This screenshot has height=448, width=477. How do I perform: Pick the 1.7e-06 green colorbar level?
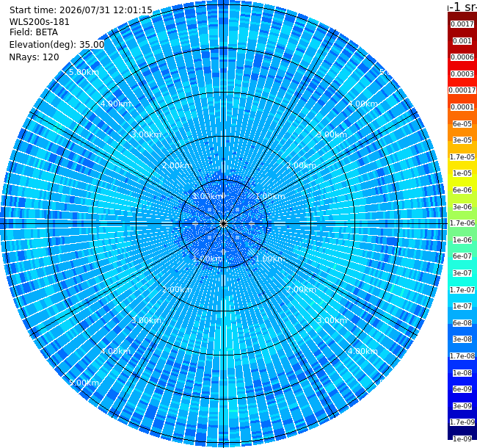462,223
